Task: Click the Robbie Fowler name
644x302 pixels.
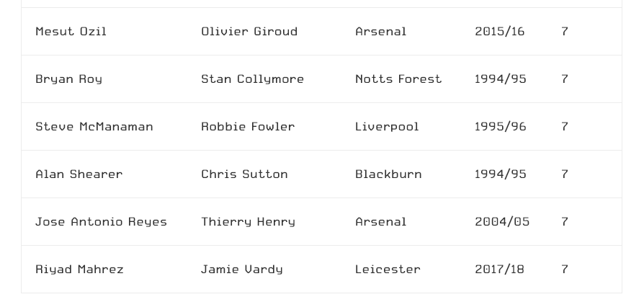Action: (x=248, y=127)
